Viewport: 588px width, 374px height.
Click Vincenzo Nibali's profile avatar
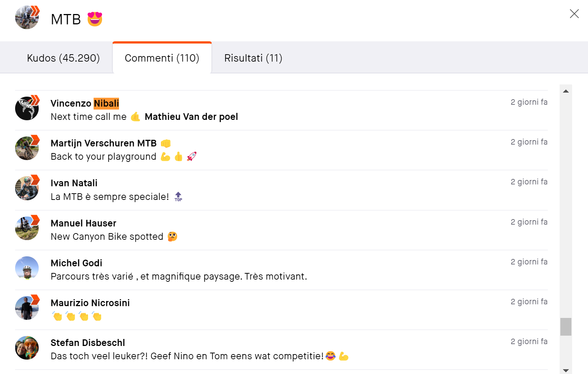(27, 109)
